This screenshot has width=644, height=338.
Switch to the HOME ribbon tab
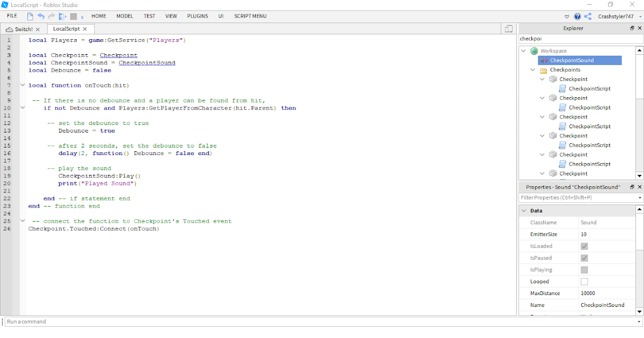[x=99, y=16]
